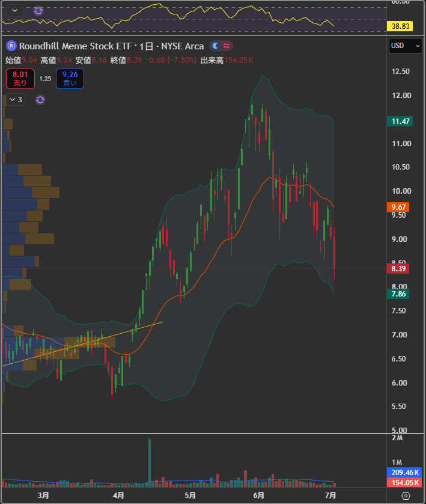Open the USD currency dropdown
Image resolution: width=426 pixels, height=504 pixels.
pos(405,46)
